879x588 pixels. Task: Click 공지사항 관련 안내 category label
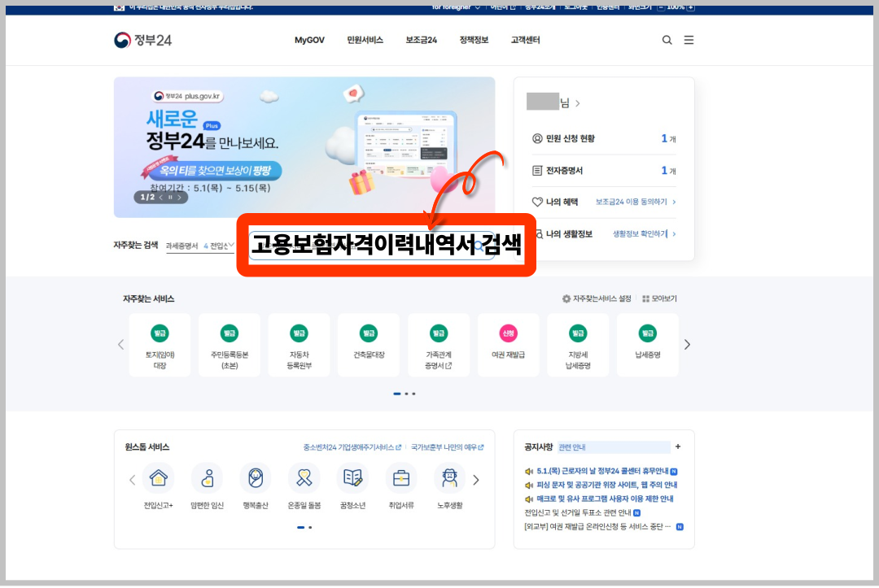[x=572, y=446]
